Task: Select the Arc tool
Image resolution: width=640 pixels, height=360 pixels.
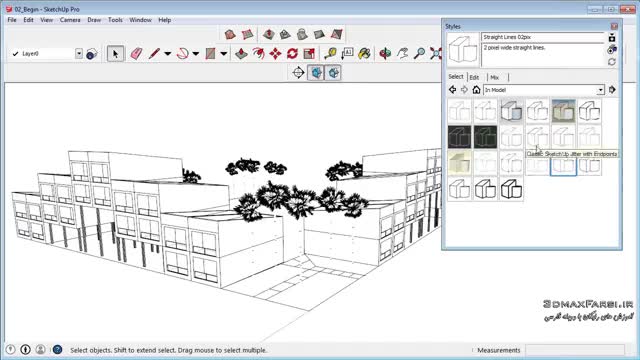Action: point(182,53)
